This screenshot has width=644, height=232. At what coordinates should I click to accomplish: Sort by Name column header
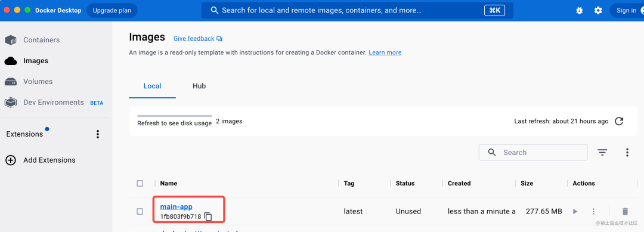point(169,184)
